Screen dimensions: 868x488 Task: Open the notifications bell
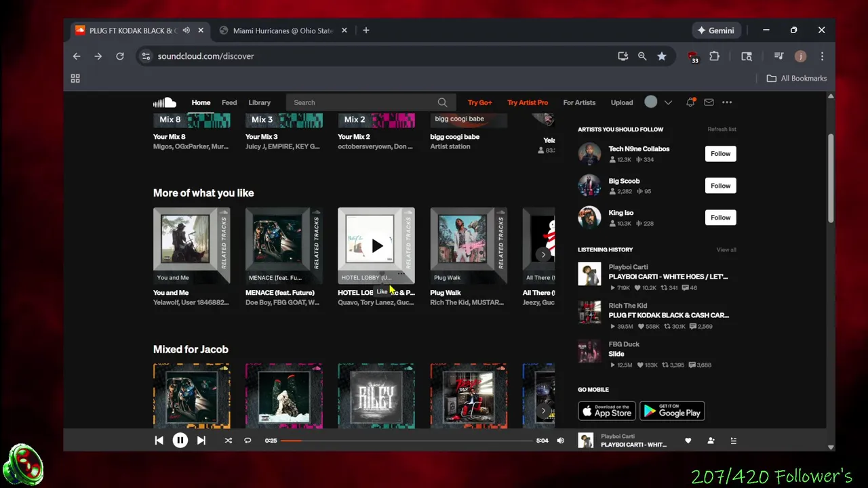[690, 102]
